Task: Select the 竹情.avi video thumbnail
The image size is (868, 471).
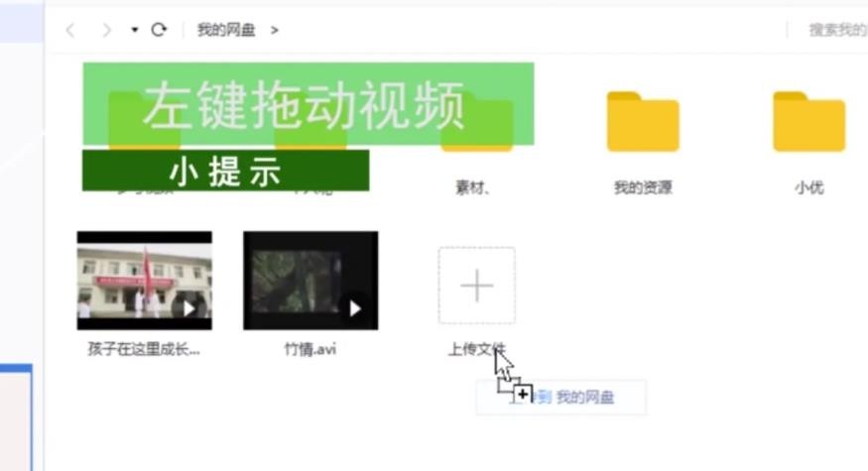Action: pos(310,281)
